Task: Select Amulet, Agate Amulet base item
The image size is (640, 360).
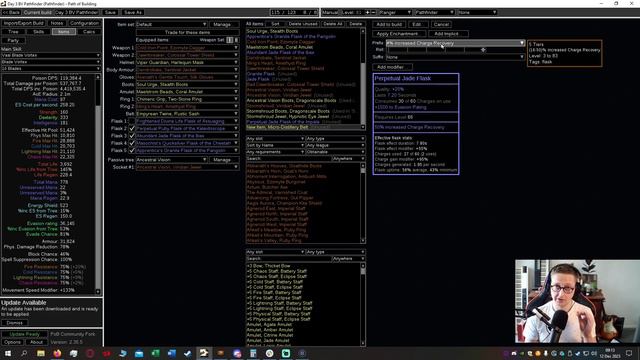Action: [269, 324]
